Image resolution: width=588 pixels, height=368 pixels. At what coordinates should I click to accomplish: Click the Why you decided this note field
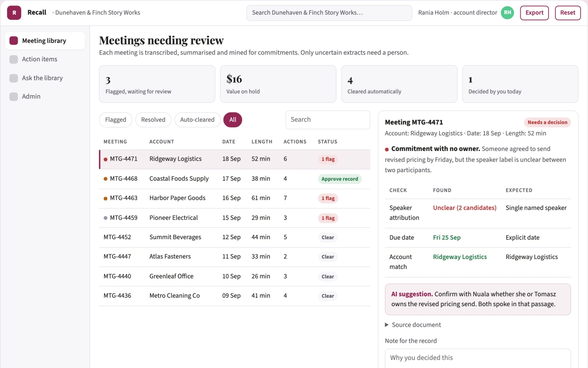[x=478, y=358]
